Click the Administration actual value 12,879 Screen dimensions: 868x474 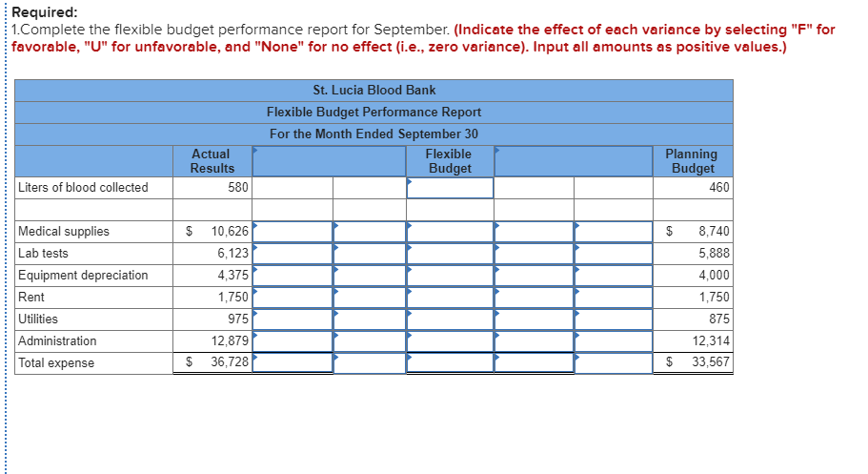[230, 340]
